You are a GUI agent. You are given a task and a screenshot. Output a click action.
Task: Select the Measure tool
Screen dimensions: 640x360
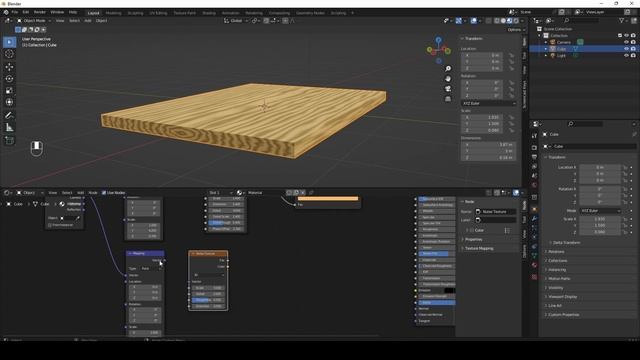pyautogui.click(x=9, y=127)
